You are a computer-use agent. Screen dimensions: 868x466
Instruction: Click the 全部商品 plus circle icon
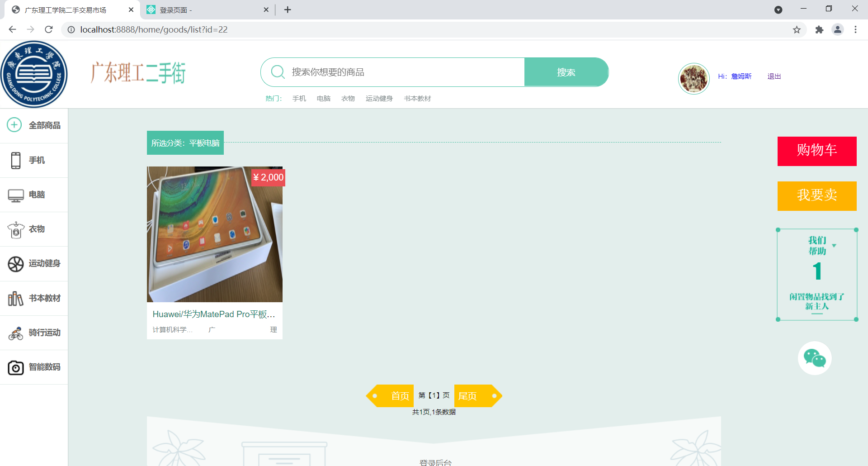(14, 125)
